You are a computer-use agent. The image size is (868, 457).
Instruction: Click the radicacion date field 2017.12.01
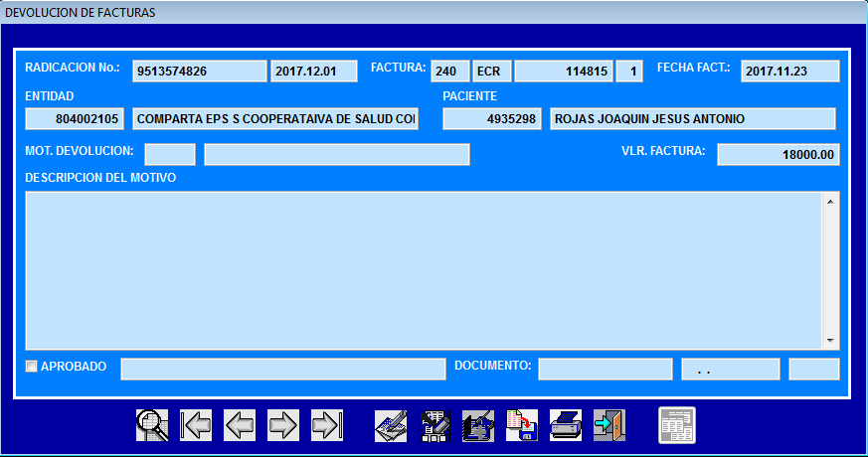314,72
